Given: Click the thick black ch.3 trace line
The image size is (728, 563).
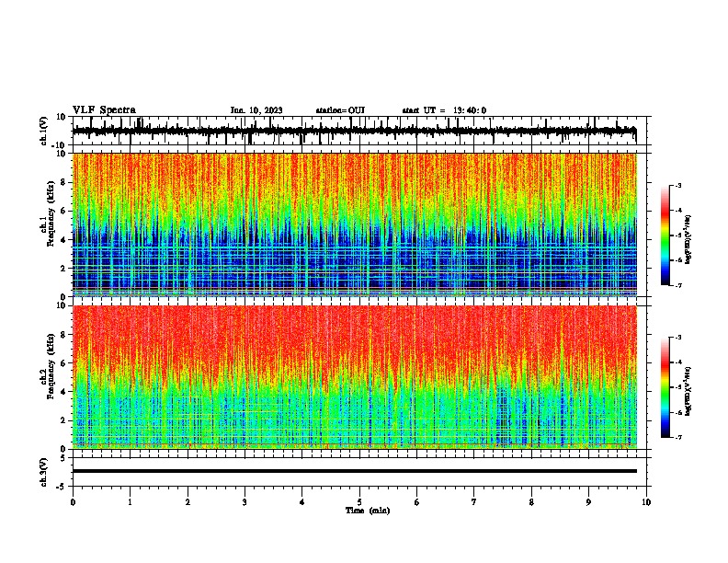Looking at the screenshot, I should [355, 471].
